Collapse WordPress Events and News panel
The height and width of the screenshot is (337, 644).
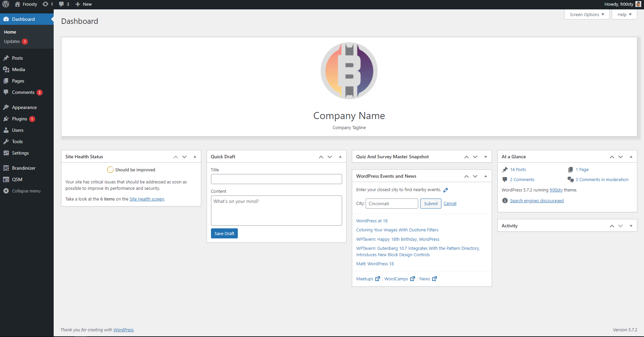coord(486,176)
